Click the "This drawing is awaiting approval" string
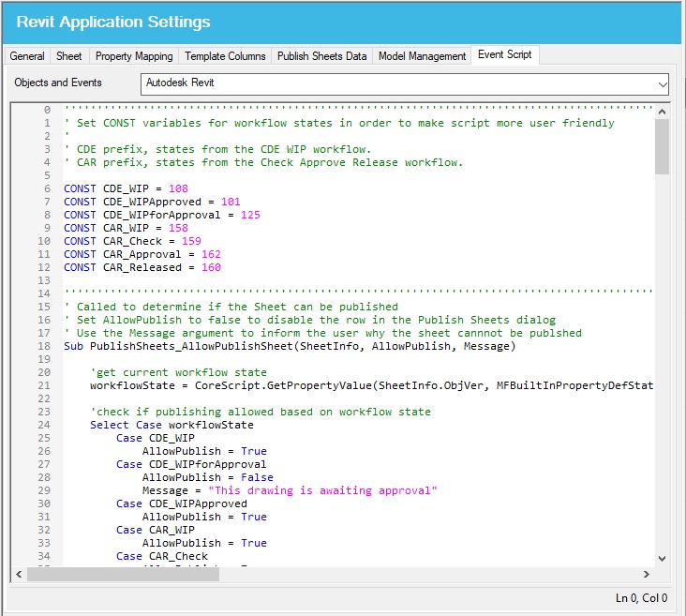 (x=323, y=490)
